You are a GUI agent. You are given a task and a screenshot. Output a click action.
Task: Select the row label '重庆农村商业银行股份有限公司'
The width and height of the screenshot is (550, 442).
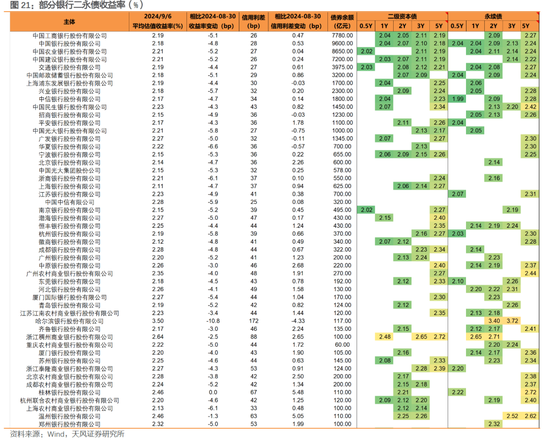(69, 345)
